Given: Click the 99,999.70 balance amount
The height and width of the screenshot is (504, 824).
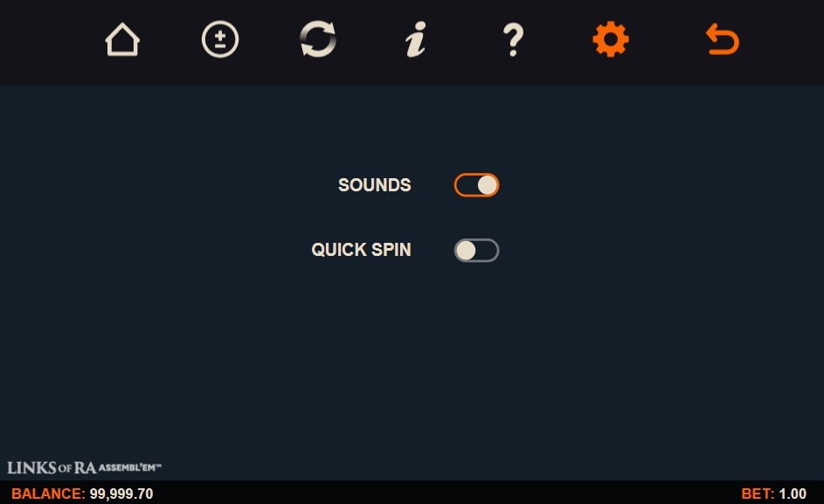Looking at the screenshot, I should point(121,494).
